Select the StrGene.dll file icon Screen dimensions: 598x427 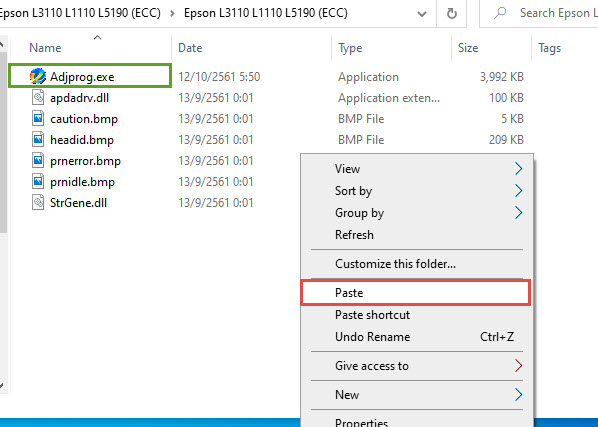pyautogui.click(x=38, y=202)
